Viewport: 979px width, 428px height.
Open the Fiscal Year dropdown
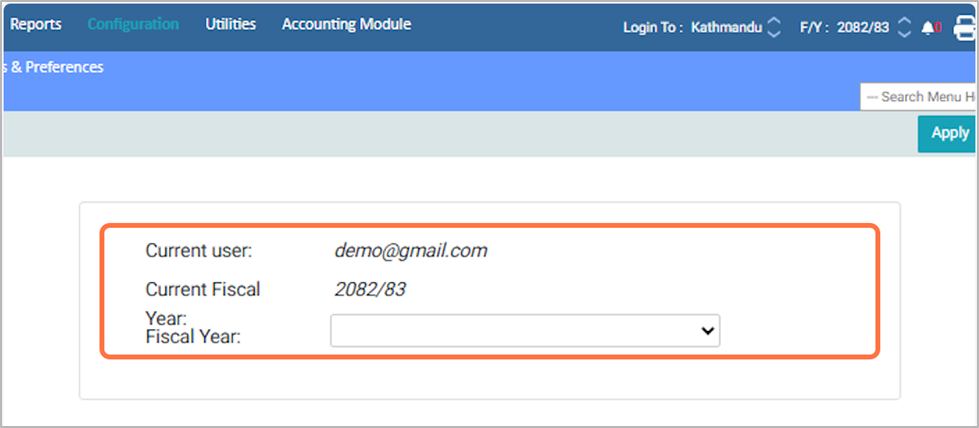pos(524,331)
